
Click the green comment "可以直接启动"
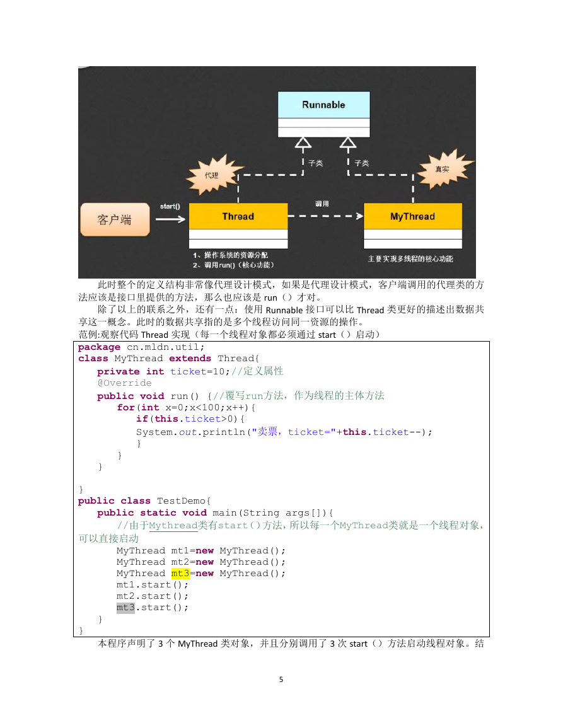pyautogui.click(x=108, y=538)
